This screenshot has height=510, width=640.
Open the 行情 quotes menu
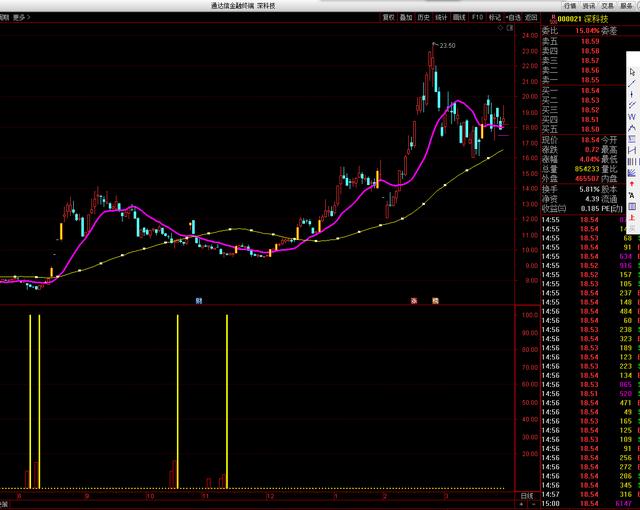pyautogui.click(x=570, y=6)
